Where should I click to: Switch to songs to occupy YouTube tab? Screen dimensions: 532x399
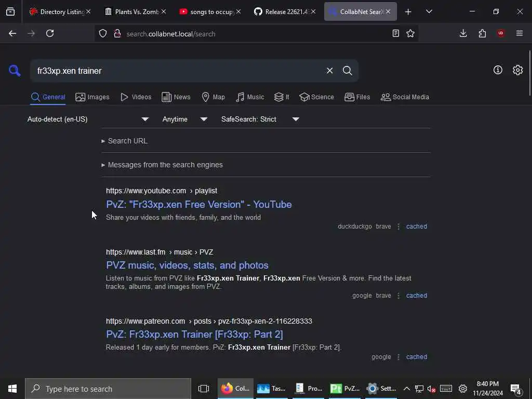click(210, 12)
